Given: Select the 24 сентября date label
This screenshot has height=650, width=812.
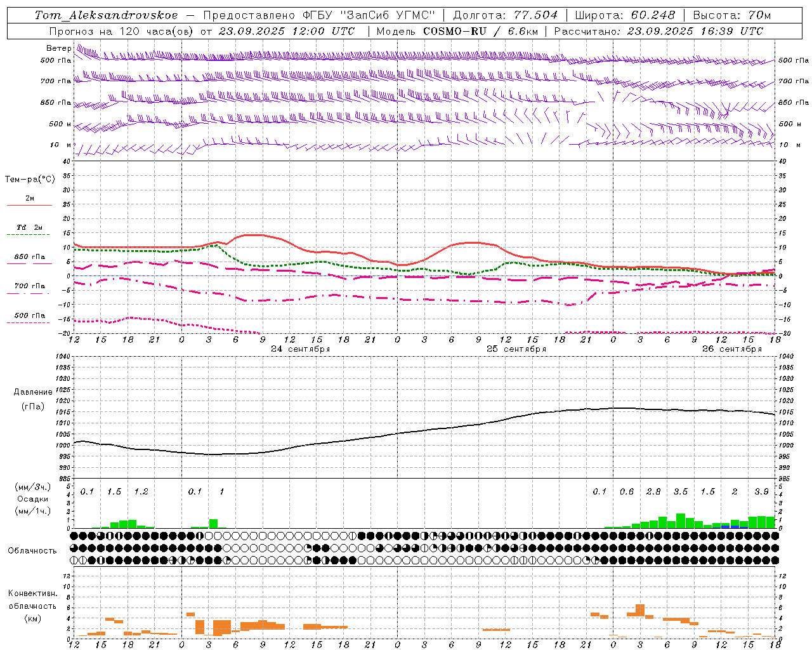Looking at the screenshot, I should (x=301, y=349).
